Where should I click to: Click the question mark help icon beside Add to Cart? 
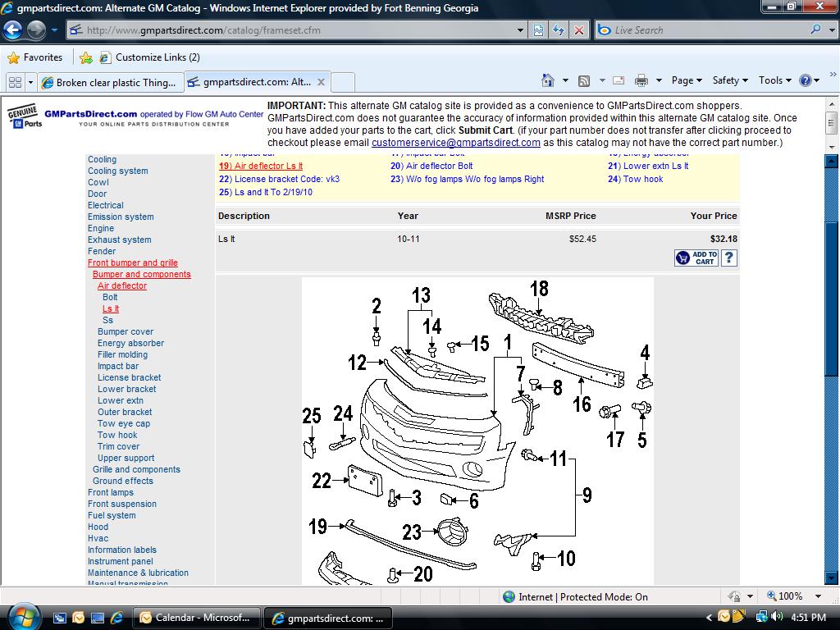(729, 258)
